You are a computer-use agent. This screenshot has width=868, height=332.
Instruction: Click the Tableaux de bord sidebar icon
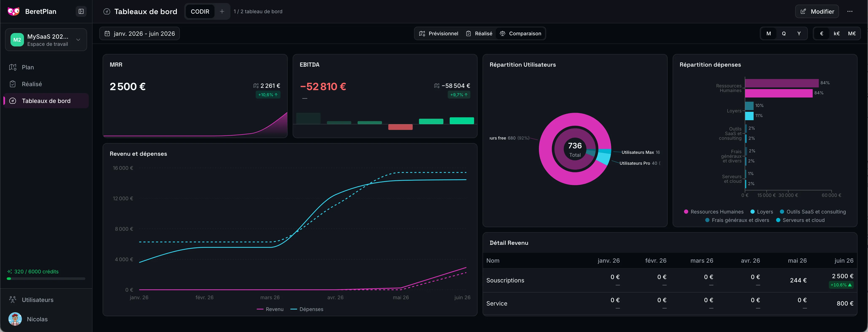13,101
